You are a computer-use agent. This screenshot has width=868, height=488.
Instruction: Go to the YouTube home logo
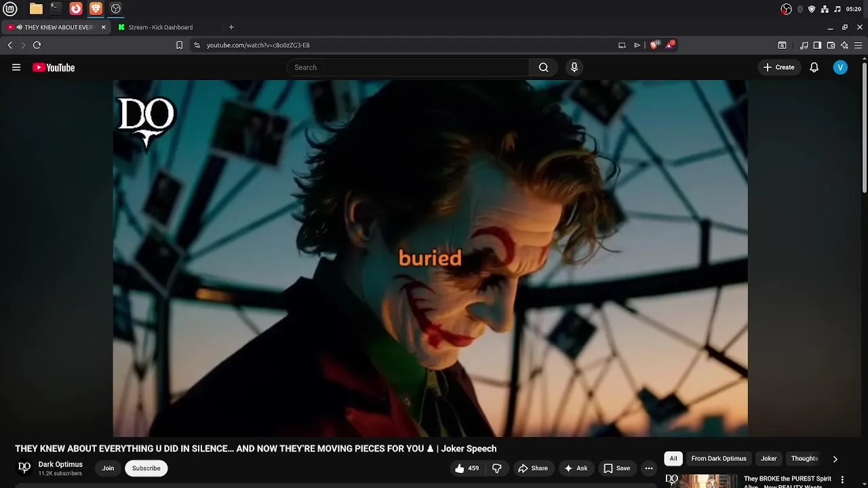point(54,67)
